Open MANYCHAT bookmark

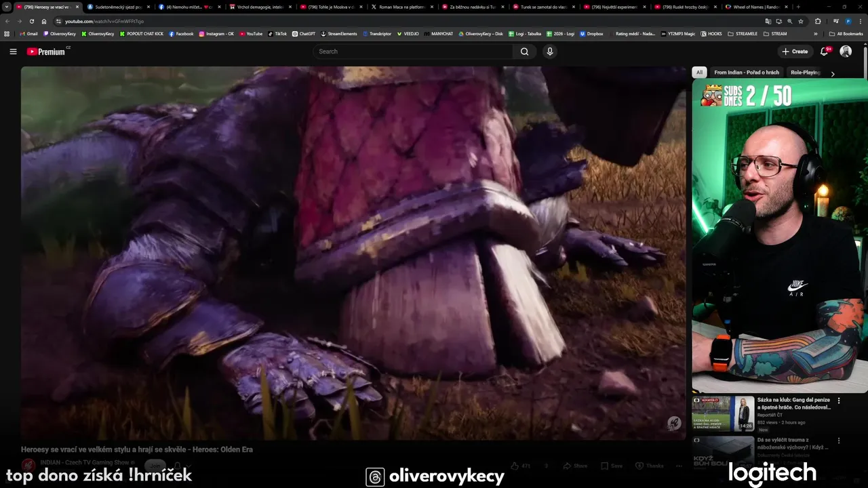coord(439,33)
